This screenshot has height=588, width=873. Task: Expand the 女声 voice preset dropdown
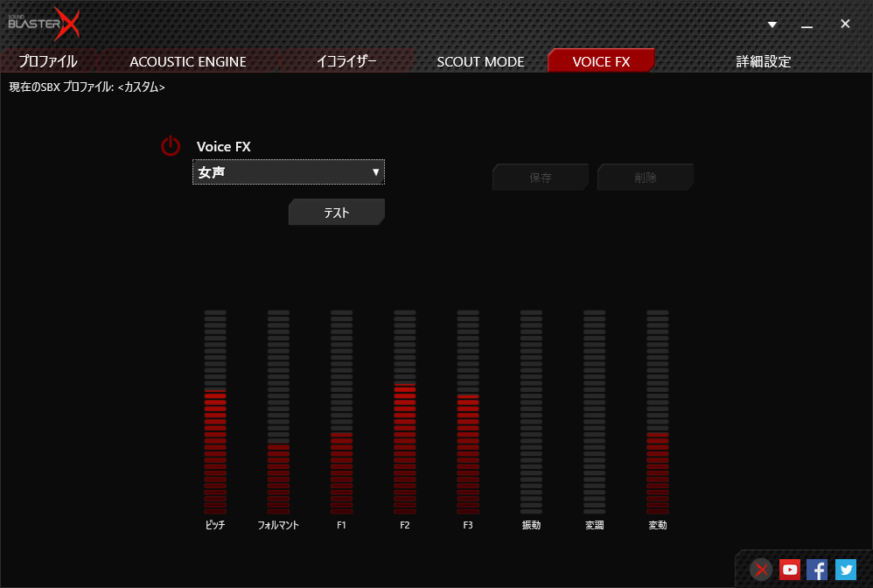point(288,172)
